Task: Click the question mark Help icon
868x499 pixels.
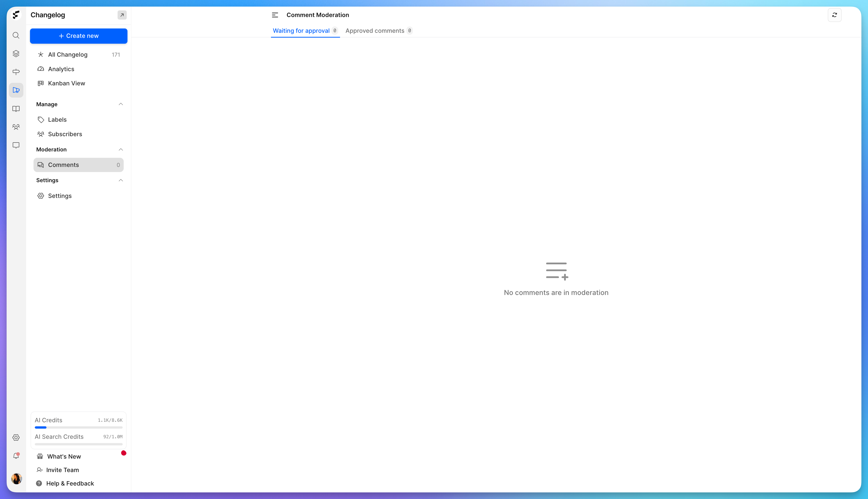Action: [x=39, y=484]
